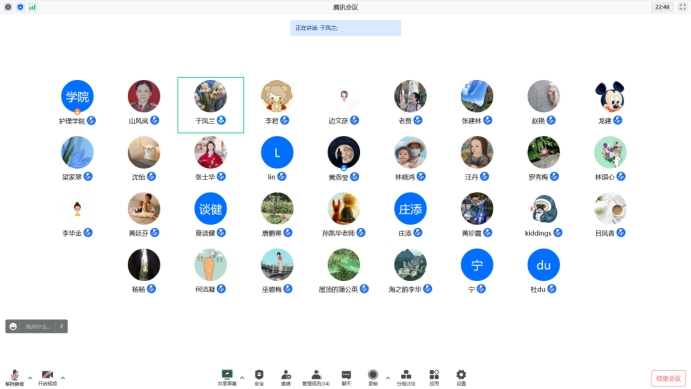
Task: Click the red end meeting button
Action: (x=669, y=378)
